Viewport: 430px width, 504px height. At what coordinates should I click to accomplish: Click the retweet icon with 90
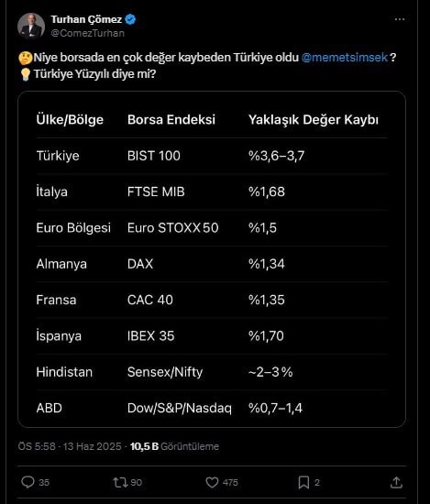click(120, 482)
